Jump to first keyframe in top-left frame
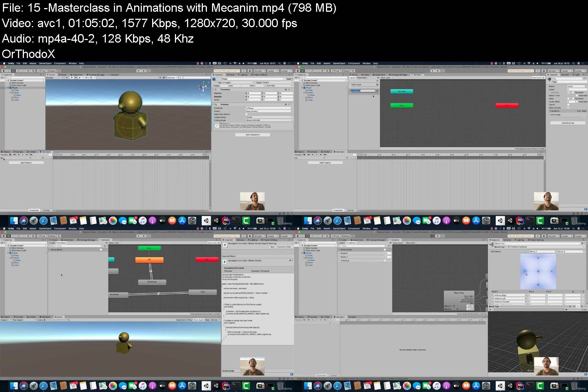The width and height of the screenshot is (588, 392). [x=14, y=155]
